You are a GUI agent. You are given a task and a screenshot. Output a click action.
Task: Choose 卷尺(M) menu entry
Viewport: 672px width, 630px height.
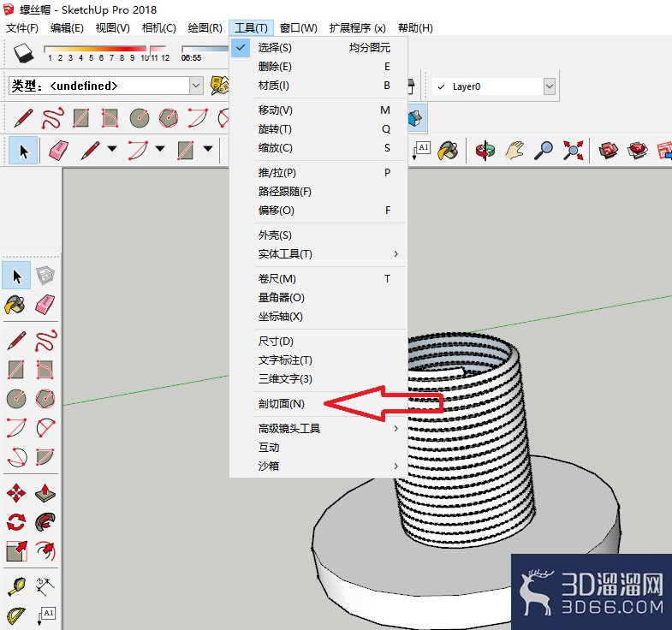click(318, 279)
